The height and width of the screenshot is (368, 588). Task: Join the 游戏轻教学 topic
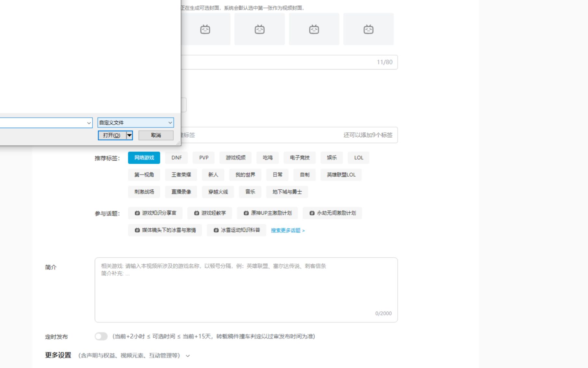[x=210, y=213]
